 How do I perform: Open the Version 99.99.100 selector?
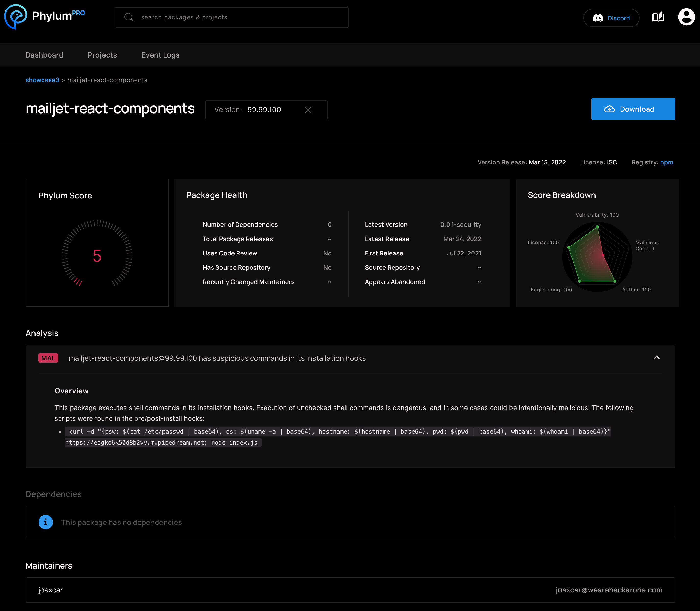(266, 110)
